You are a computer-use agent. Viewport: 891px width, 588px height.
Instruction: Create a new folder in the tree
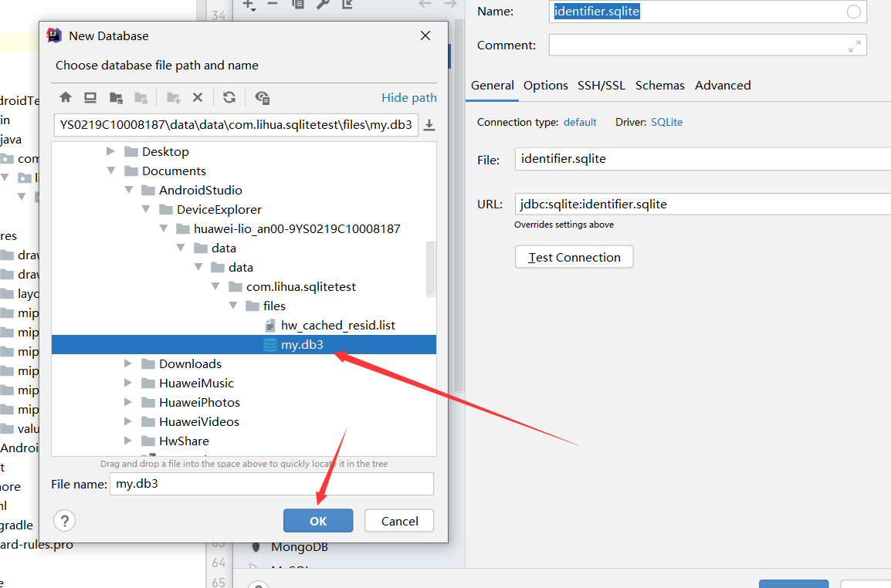[174, 97]
